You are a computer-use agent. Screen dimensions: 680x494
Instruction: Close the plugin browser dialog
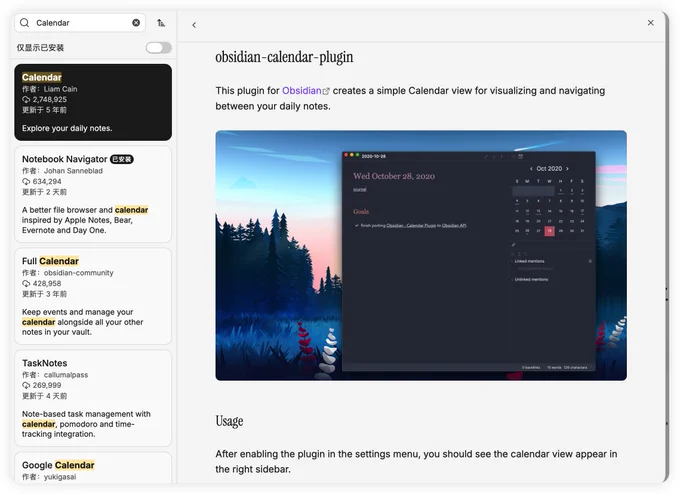click(x=650, y=23)
